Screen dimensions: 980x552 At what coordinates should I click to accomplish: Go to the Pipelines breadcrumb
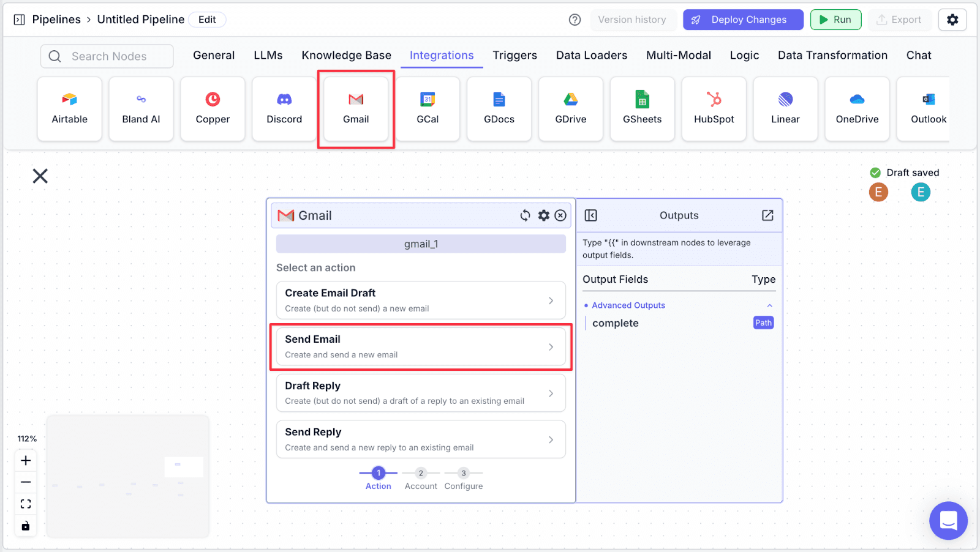56,20
